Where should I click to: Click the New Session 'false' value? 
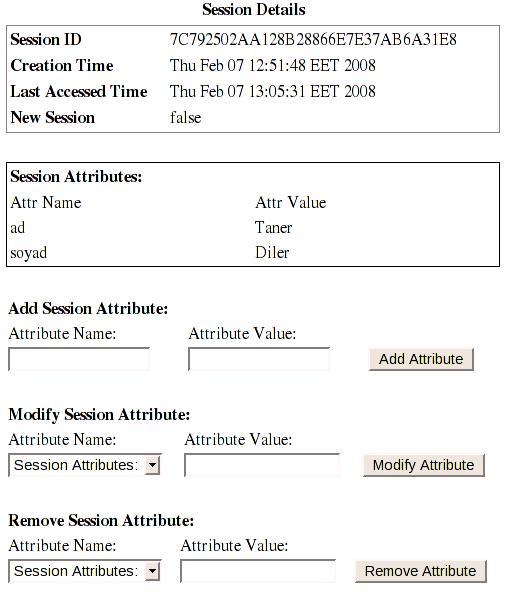186,117
